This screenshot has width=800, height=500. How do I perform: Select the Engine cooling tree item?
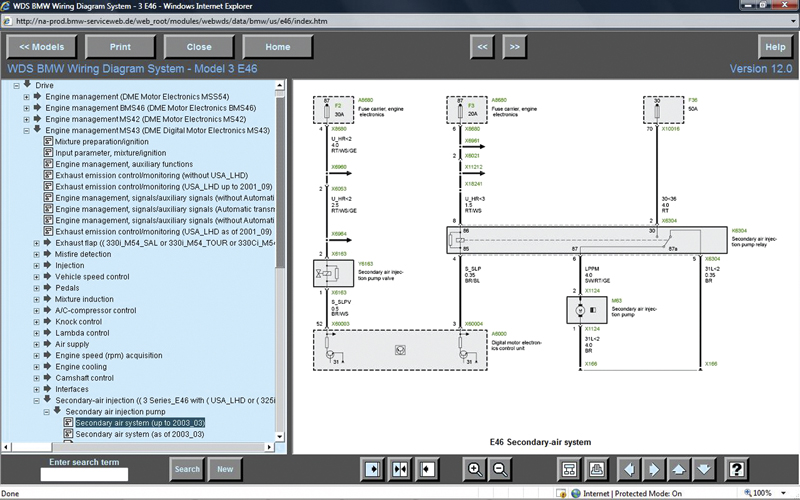click(x=81, y=366)
